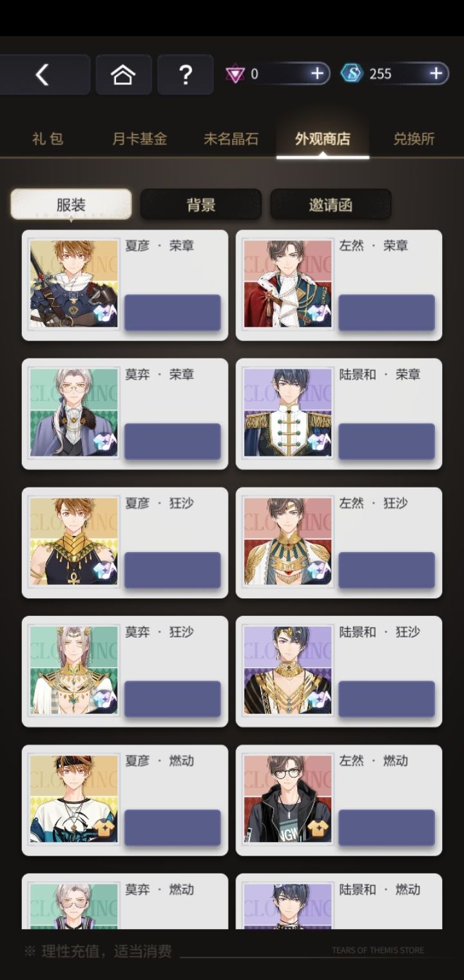Tap the back arrow icon

click(x=42, y=75)
